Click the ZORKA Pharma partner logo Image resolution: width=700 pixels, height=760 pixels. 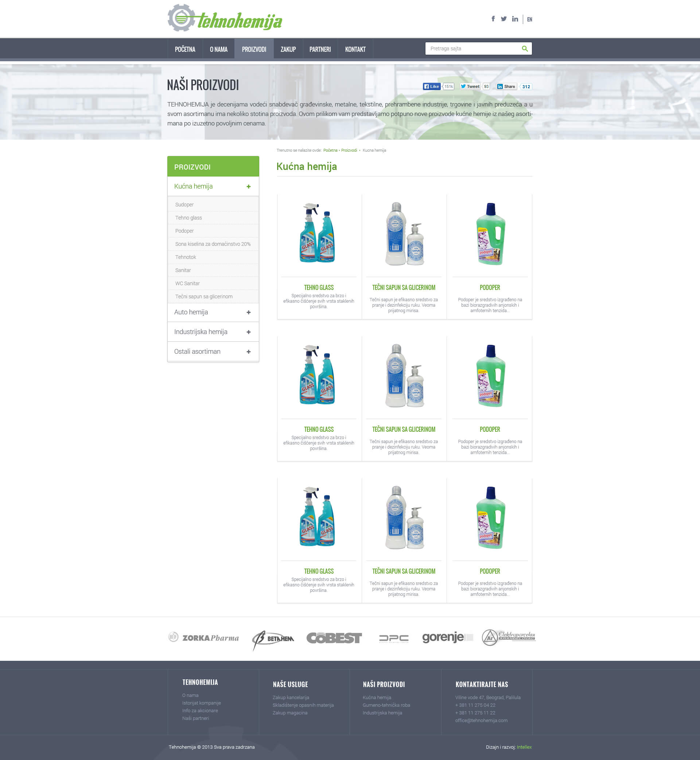203,637
